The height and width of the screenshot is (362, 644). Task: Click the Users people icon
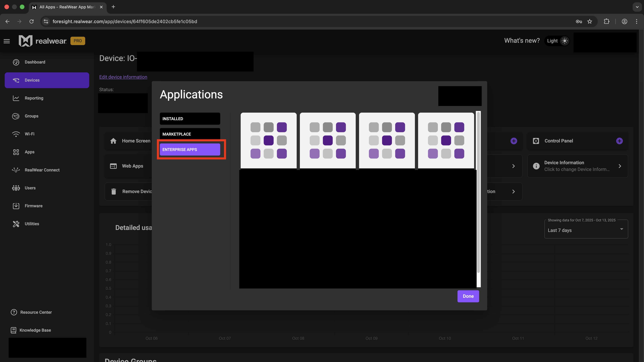click(16, 188)
